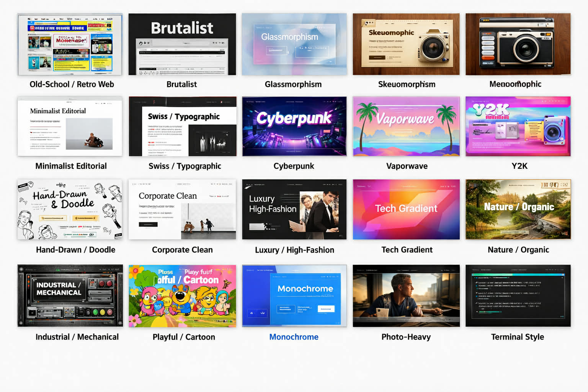Screen dimensions: 588x392
Task: Choose the Nature / Organic style preview
Action: pyautogui.click(x=518, y=209)
